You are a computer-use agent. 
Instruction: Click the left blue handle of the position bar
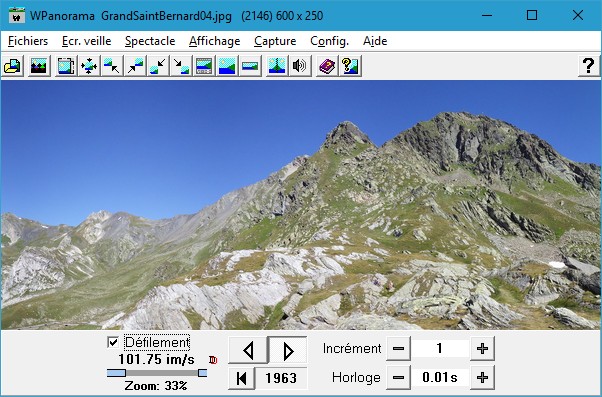point(116,373)
